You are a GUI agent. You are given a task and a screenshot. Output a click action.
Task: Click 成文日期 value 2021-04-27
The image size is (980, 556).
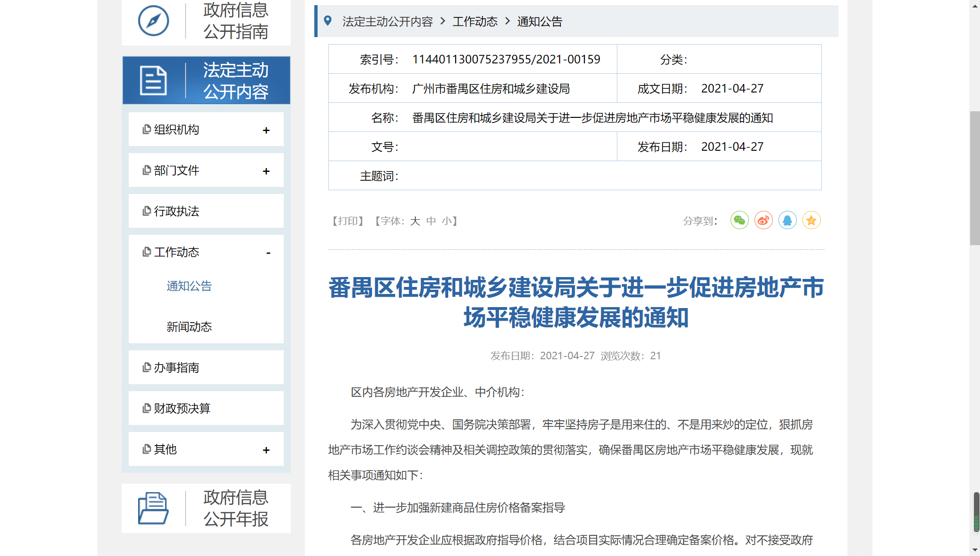coord(732,89)
